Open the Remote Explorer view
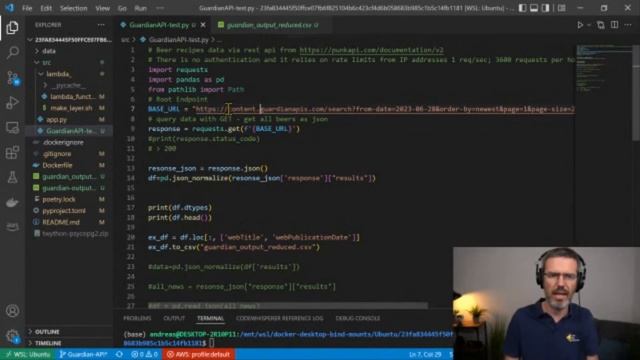640x360 pixels. pyautogui.click(x=13, y=128)
